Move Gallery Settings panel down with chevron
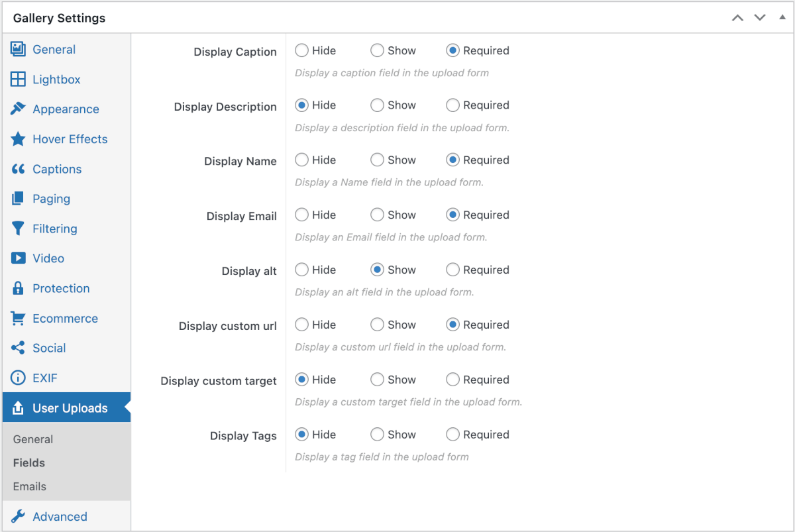 click(760, 18)
